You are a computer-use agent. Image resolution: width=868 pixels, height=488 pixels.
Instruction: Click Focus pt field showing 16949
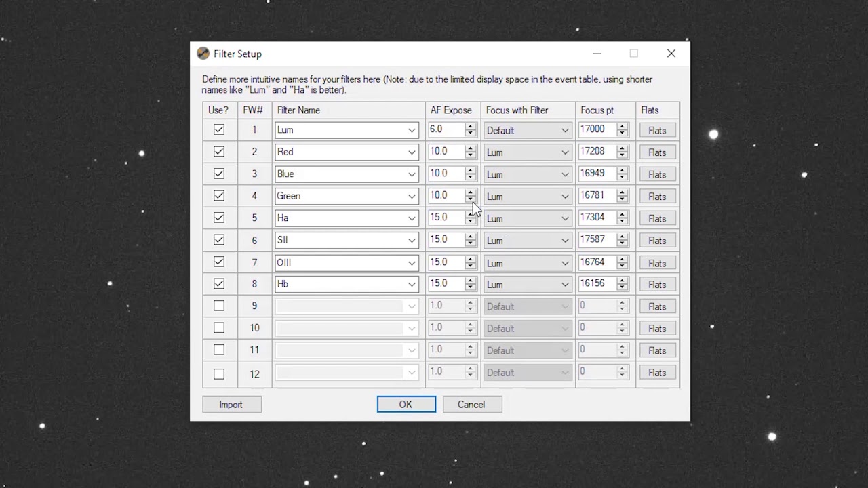597,174
